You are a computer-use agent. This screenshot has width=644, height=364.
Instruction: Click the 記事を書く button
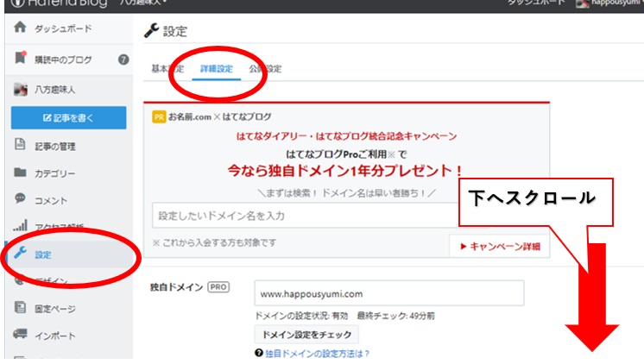pyautogui.click(x=68, y=118)
